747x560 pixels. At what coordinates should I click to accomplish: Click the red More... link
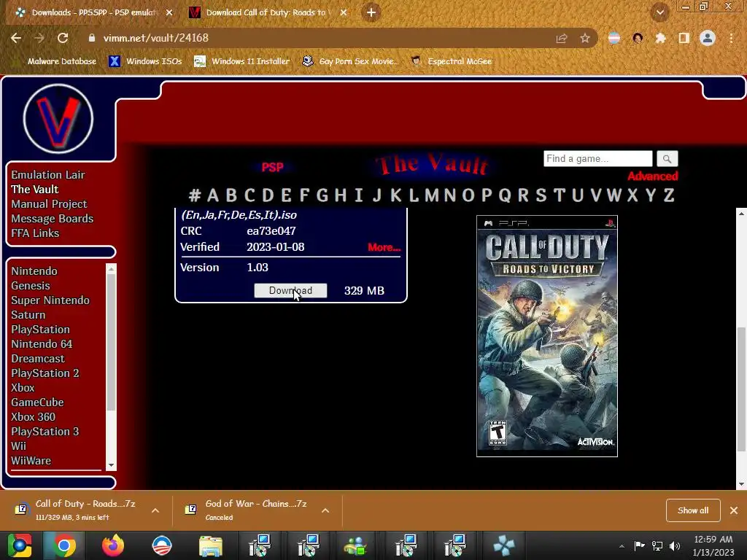[384, 247]
